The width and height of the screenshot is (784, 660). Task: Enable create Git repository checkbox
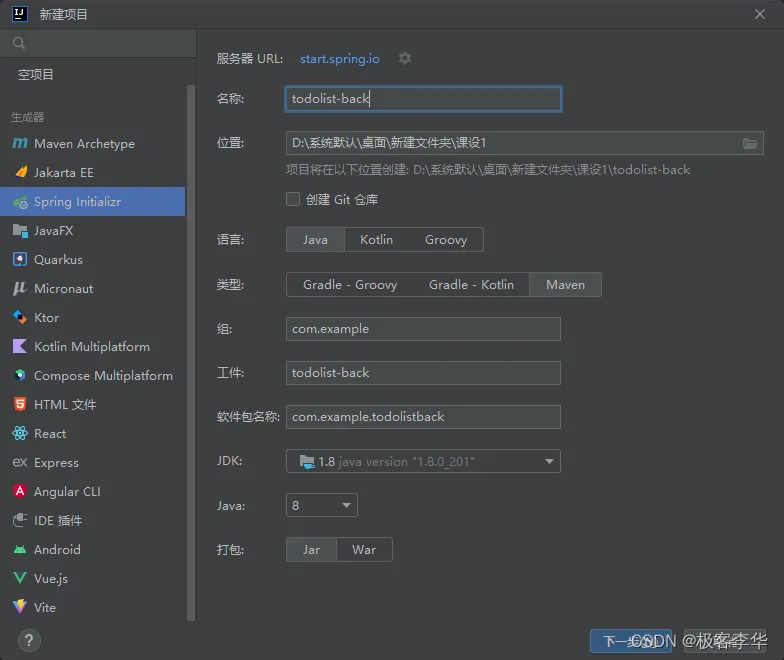[x=293, y=199]
